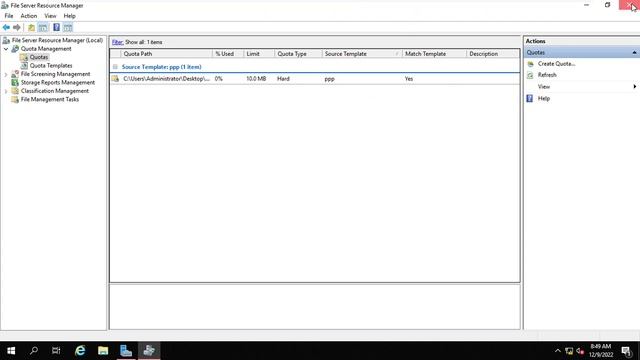Screen dimensions: 640x360
Task: Select the Quotas tree item
Action: coord(39,57)
